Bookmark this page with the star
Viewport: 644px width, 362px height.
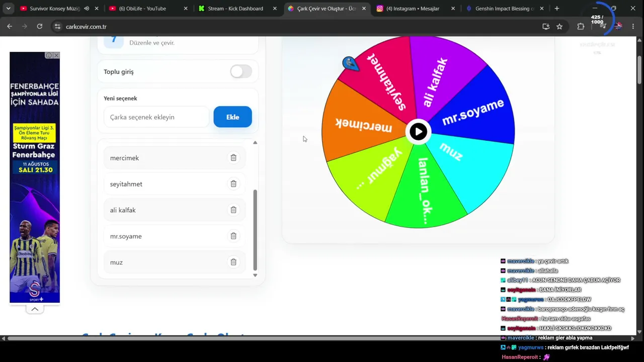coord(559,27)
